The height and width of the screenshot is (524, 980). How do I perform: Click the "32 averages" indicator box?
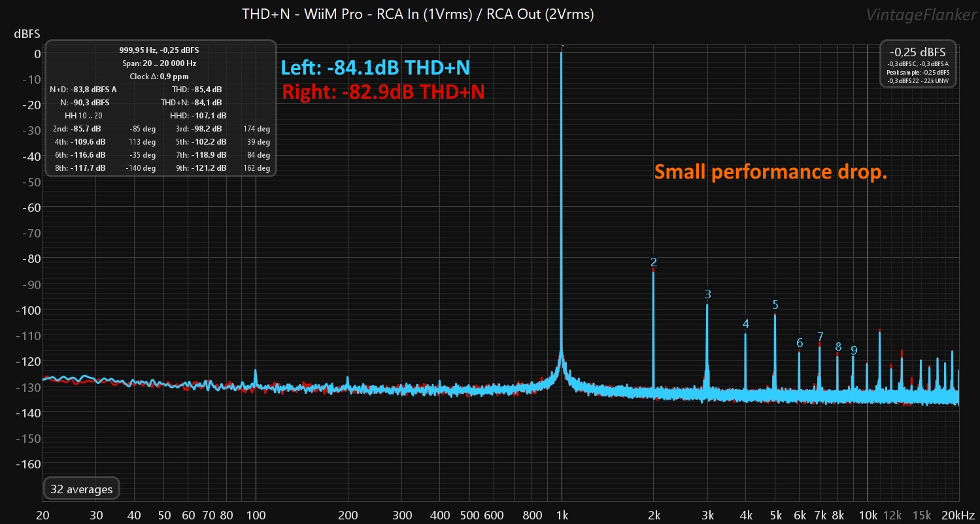tap(82, 489)
